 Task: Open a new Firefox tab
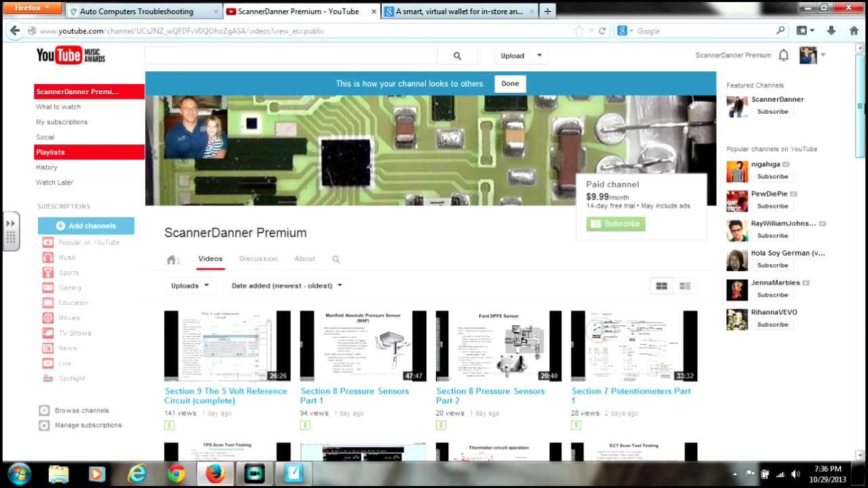[547, 11]
